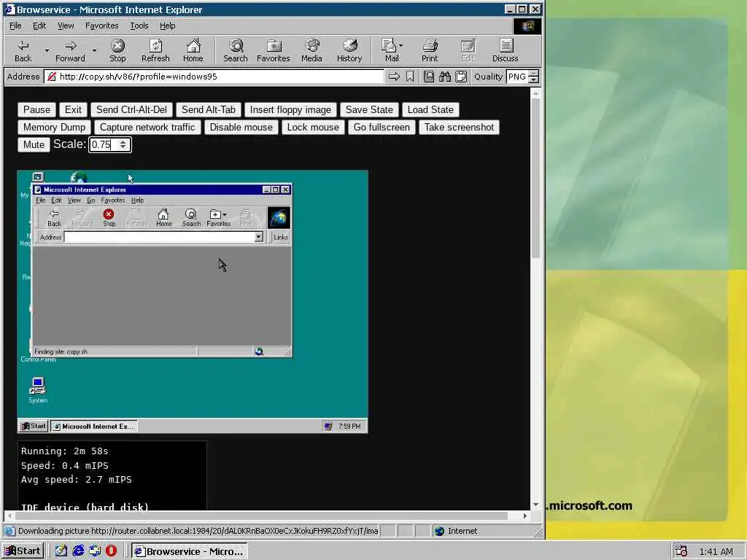
Task: Open the Help menu in Browservice window
Action: [167, 26]
